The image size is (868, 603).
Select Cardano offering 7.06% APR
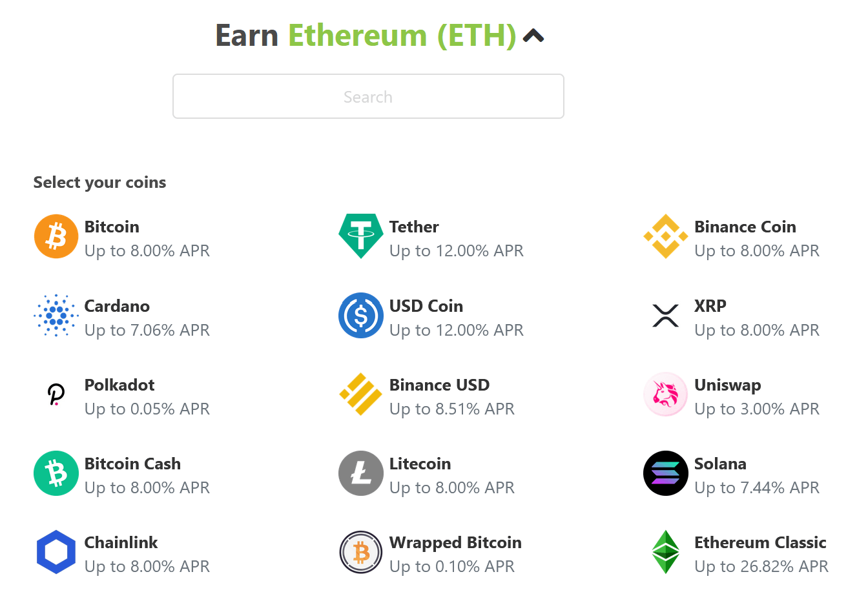tap(117, 316)
